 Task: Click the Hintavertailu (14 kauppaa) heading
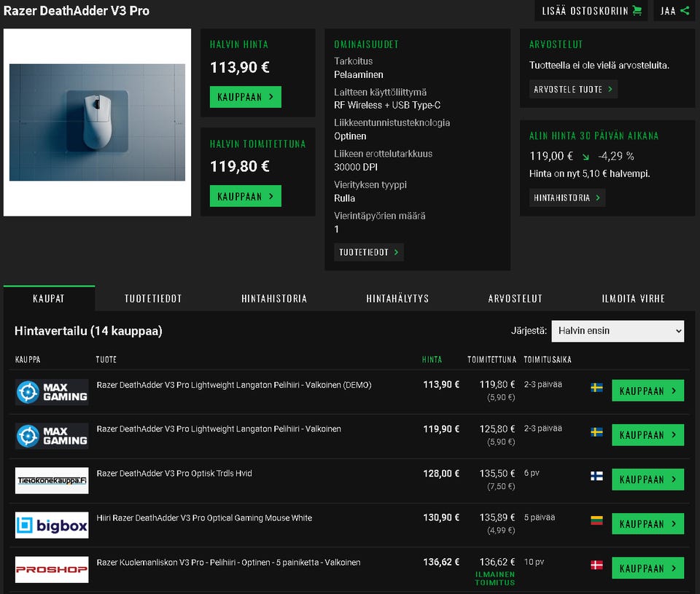(x=88, y=331)
